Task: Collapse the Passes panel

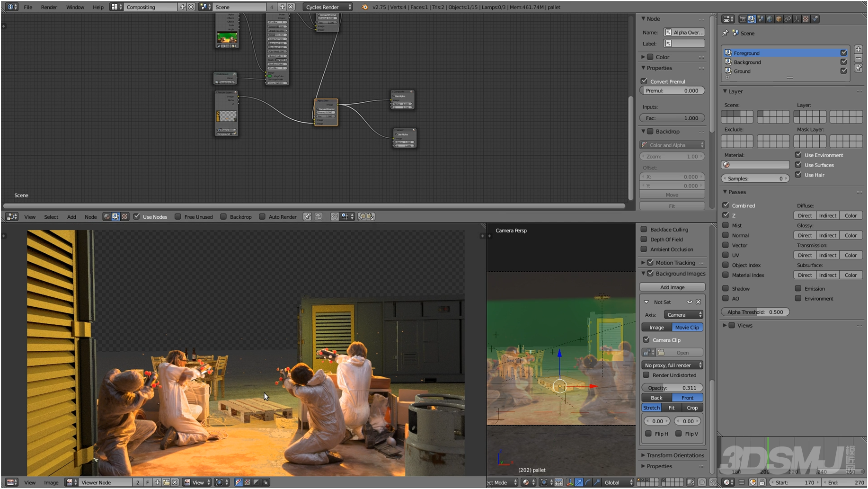Action: [x=725, y=192]
